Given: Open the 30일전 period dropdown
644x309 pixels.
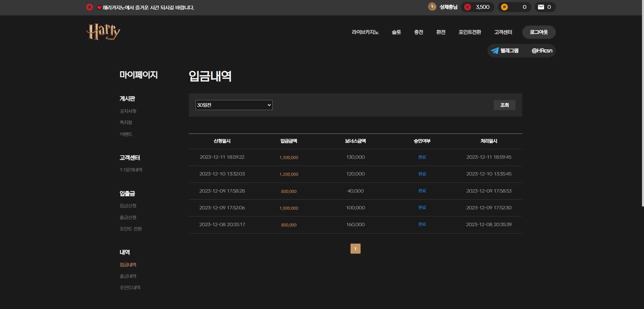Looking at the screenshot, I should coord(234,105).
